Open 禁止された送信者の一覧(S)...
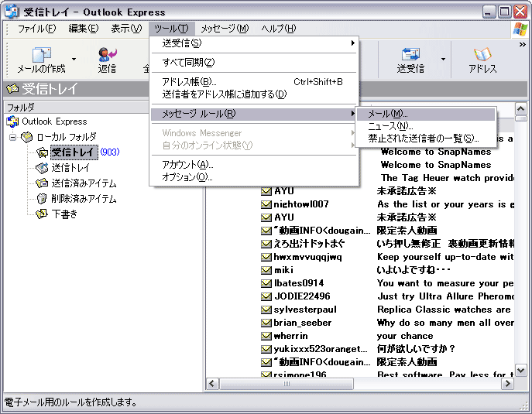Screen dimensions: 532x414 pyautogui.click(x=426, y=139)
